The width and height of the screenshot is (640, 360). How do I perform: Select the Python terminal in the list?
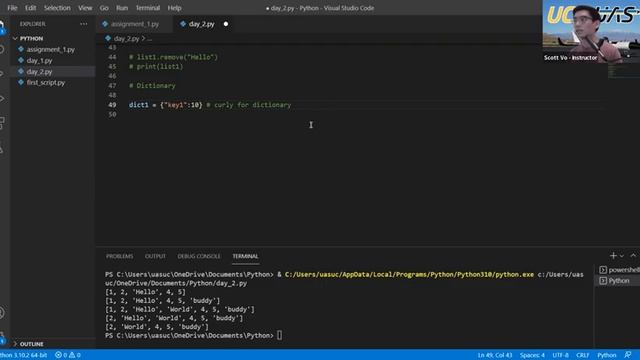(619, 281)
